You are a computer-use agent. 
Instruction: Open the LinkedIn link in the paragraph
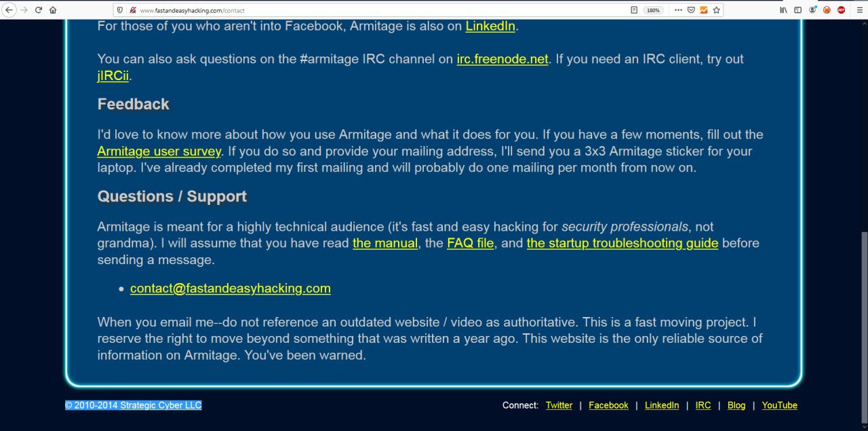(x=490, y=26)
